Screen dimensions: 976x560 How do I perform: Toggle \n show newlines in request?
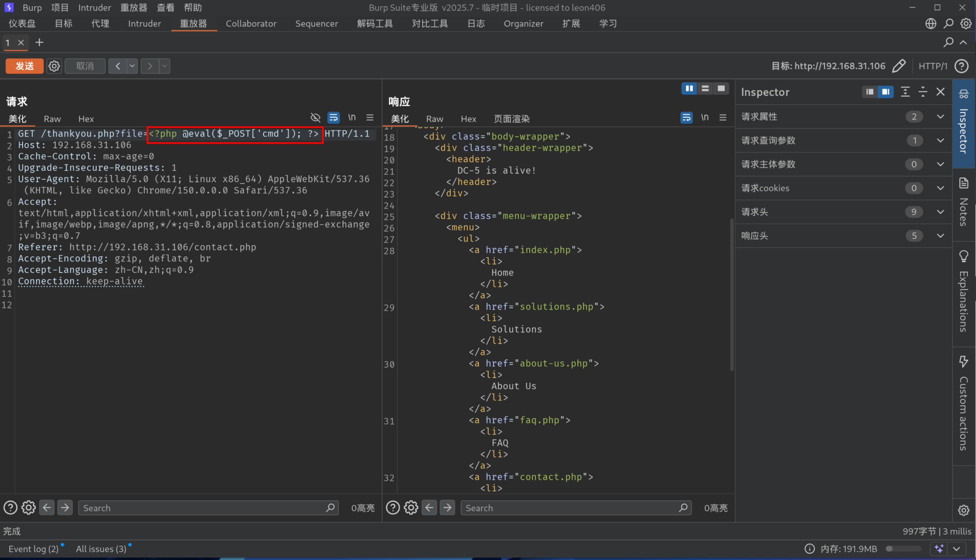click(352, 117)
